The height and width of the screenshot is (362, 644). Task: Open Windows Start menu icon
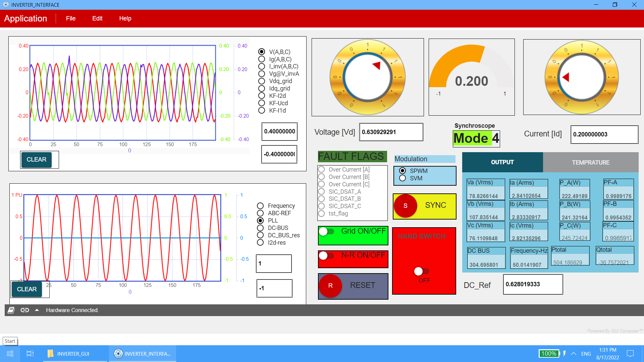pos(10,354)
